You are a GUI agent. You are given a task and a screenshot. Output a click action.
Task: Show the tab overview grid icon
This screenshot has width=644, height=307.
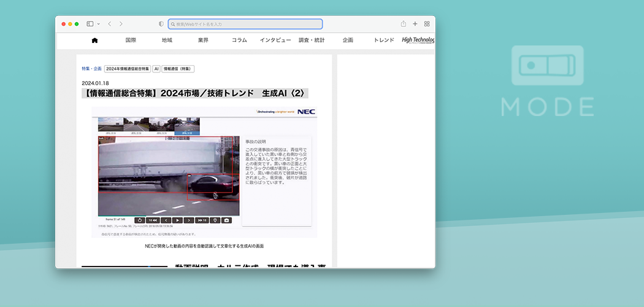pos(427,24)
